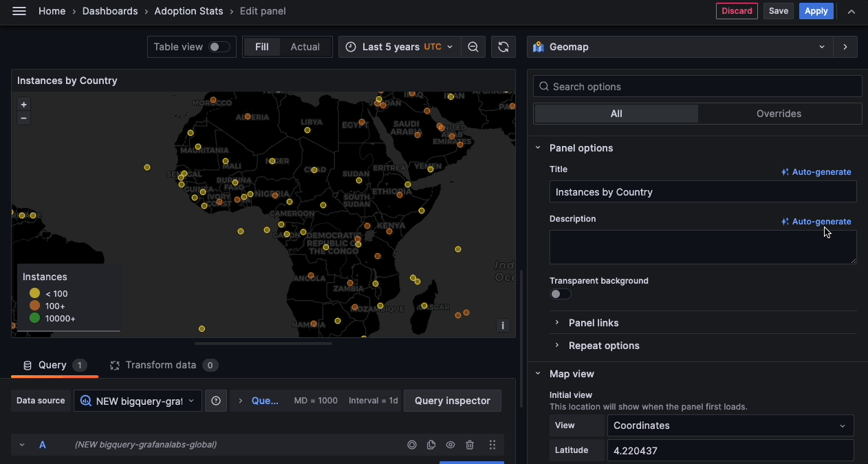Select the Overrides tab
Viewport: 868px width, 464px height.
[779, 114]
